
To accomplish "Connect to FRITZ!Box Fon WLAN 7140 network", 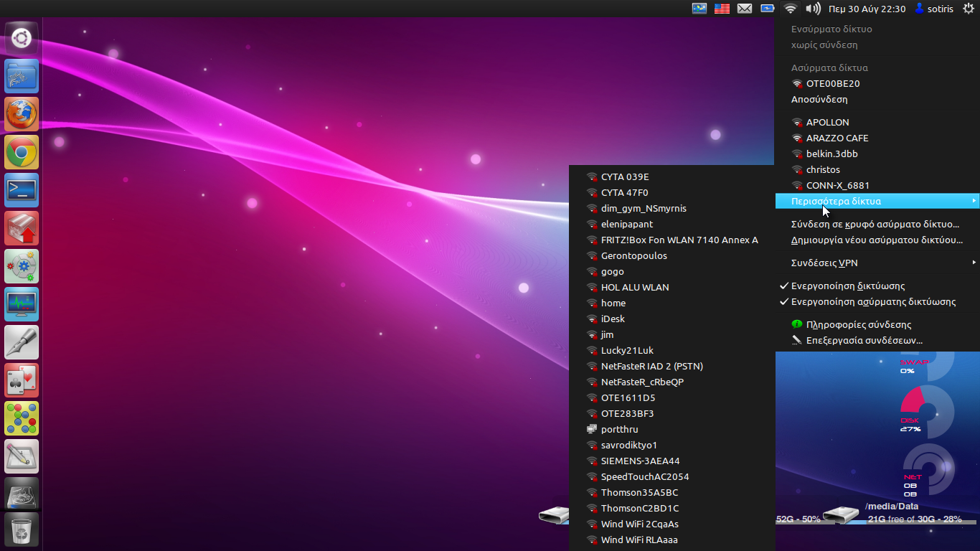I will 679,240.
